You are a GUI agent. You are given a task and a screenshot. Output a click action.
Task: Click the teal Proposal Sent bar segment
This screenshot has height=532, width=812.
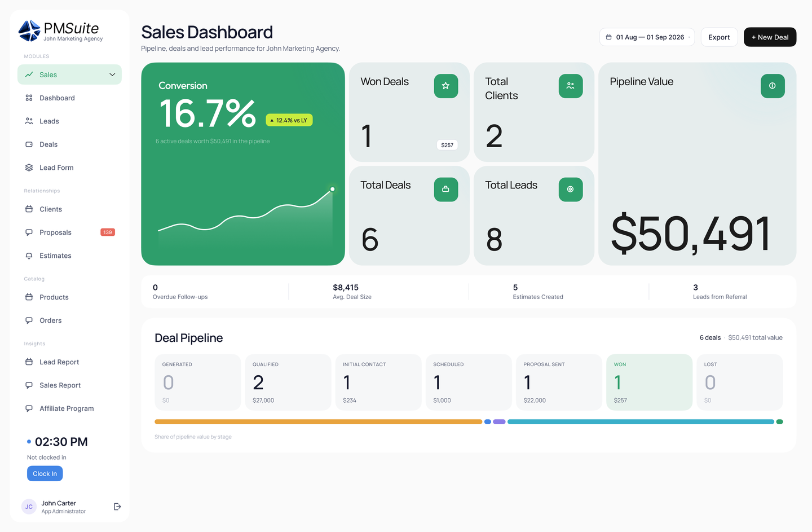(x=641, y=421)
